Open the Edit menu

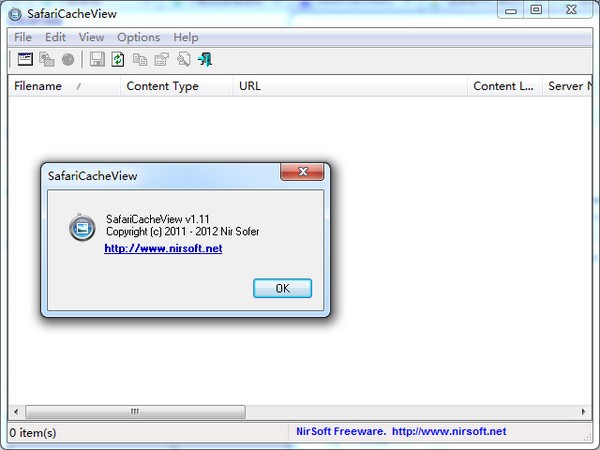55,38
